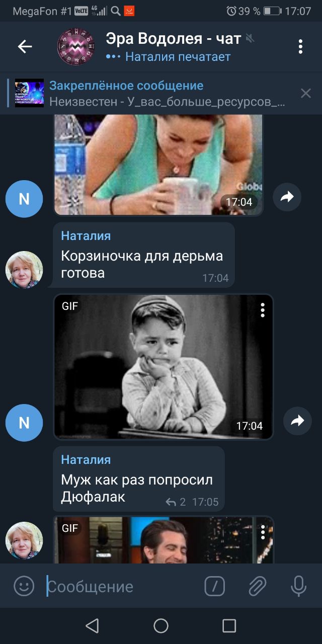
Task: Open options on the sad boy GIF
Action: point(263,310)
